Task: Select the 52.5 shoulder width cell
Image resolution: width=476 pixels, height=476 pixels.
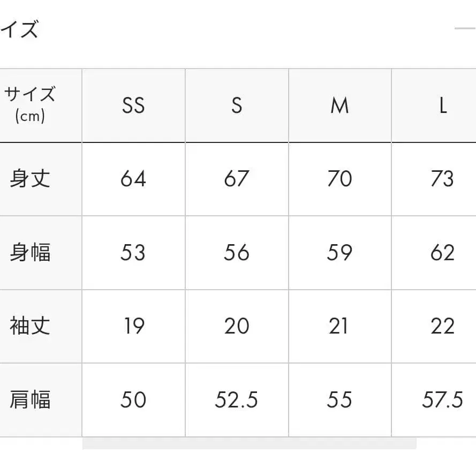Action: tap(237, 400)
